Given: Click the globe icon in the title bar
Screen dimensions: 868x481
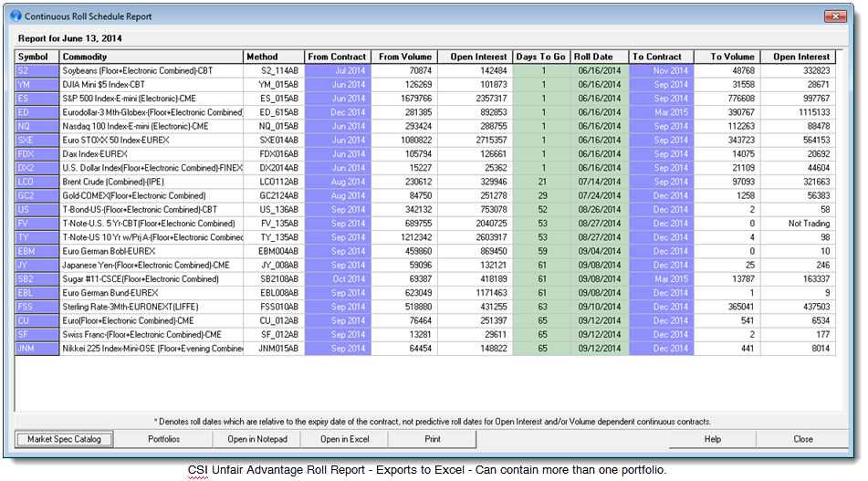Looking at the screenshot, I should [x=16, y=16].
